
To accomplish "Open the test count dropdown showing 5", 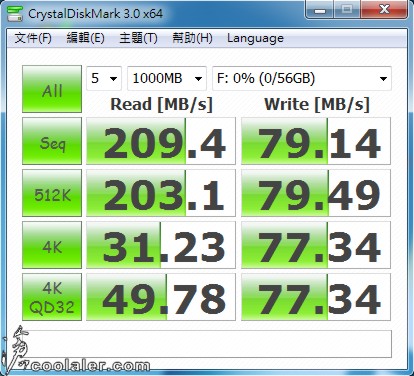I will pos(104,79).
